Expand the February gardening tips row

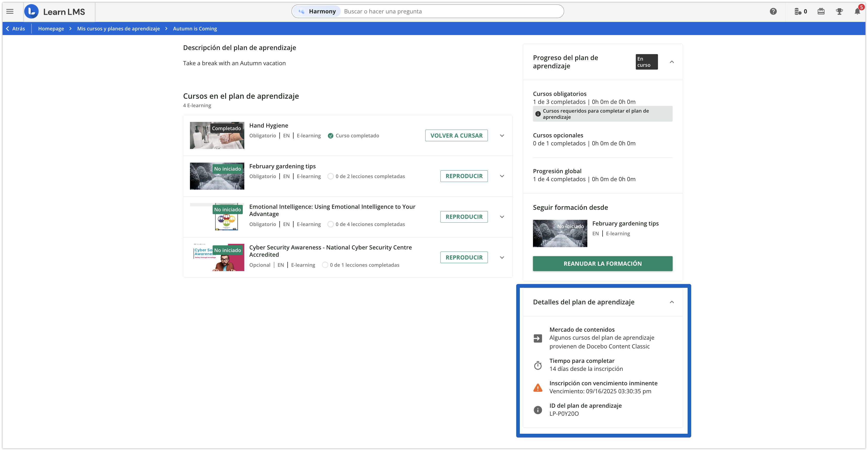click(502, 176)
